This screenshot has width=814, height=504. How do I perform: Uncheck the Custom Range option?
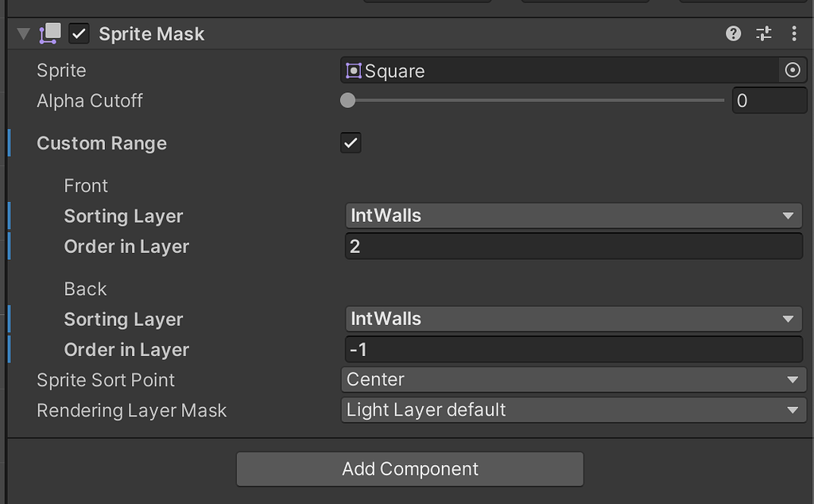[351, 143]
